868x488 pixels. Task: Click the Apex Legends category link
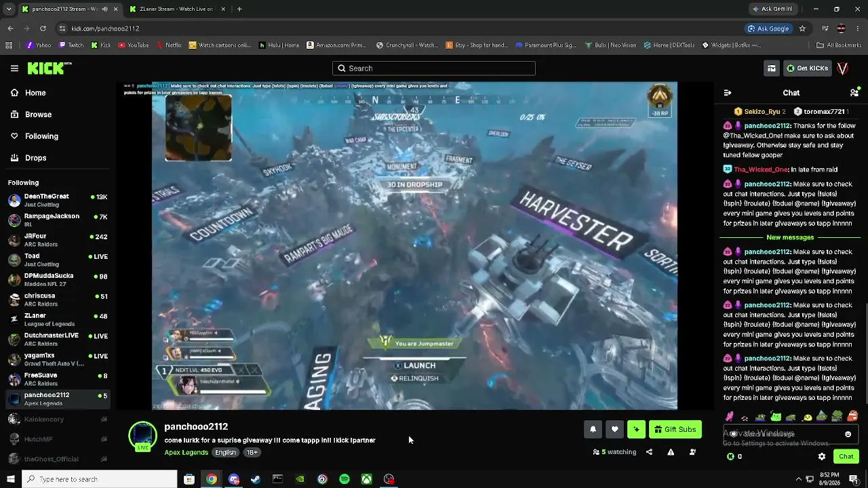pos(186,453)
